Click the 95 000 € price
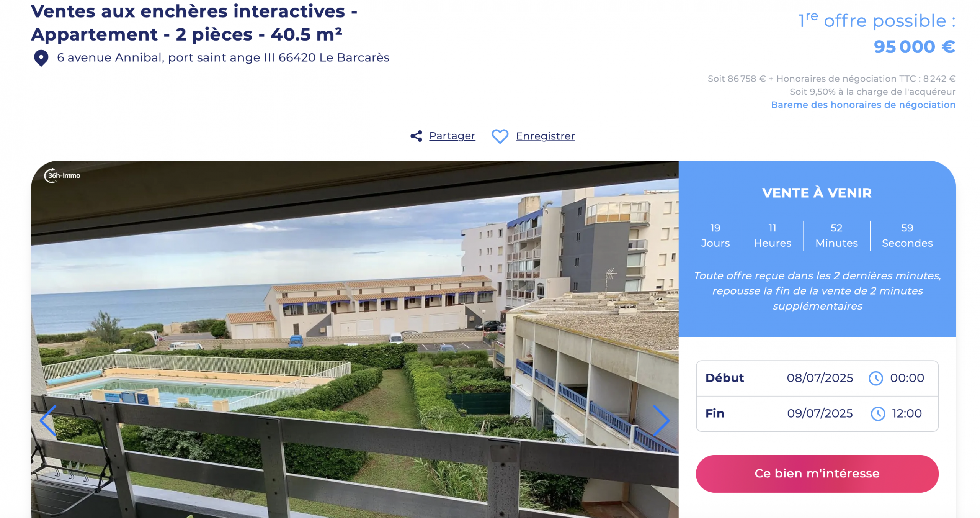Screen dimensions: 980x518 (914, 47)
